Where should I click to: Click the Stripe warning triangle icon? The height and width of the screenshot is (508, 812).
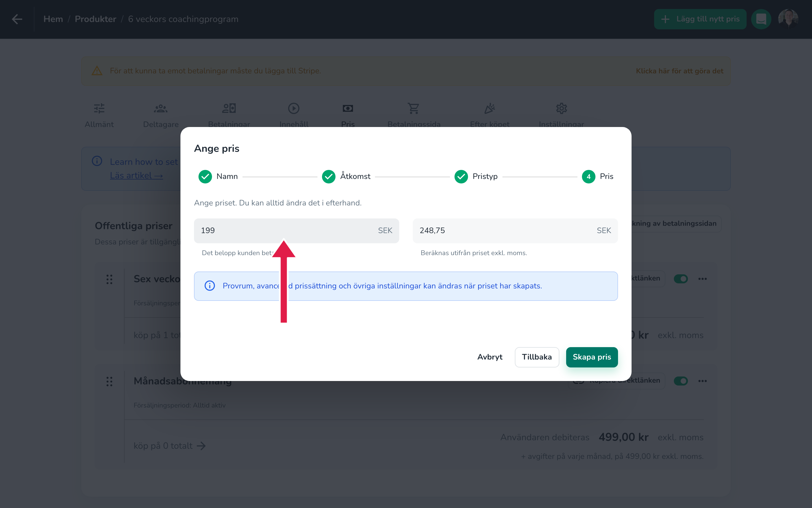click(x=97, y=71)
